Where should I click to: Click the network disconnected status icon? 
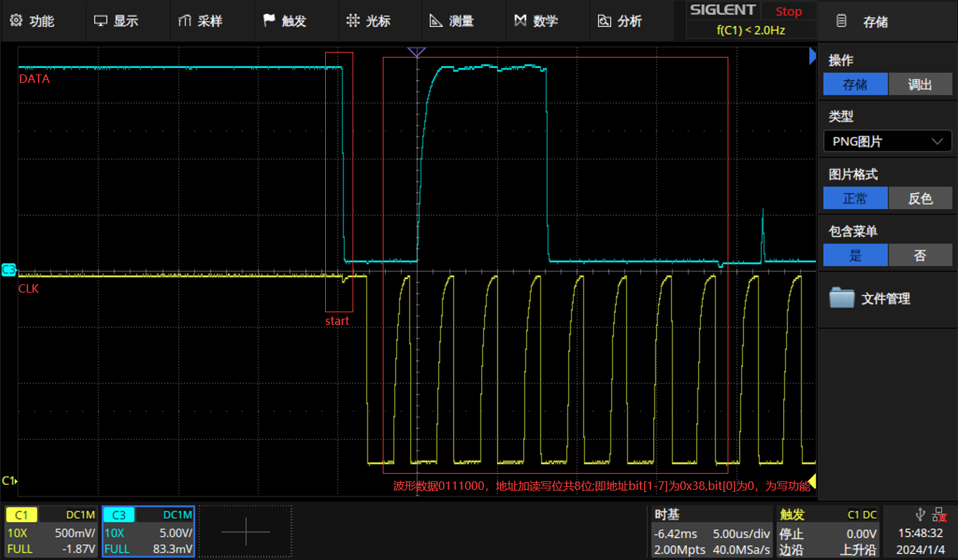click(x=939, y=514)
